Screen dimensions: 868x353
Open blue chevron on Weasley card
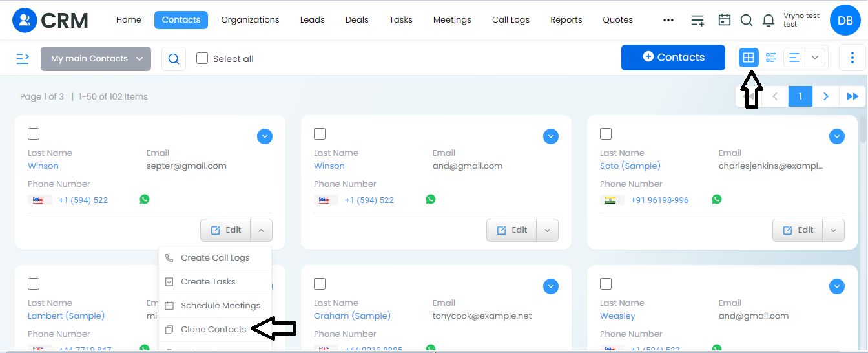pos(837,286)
